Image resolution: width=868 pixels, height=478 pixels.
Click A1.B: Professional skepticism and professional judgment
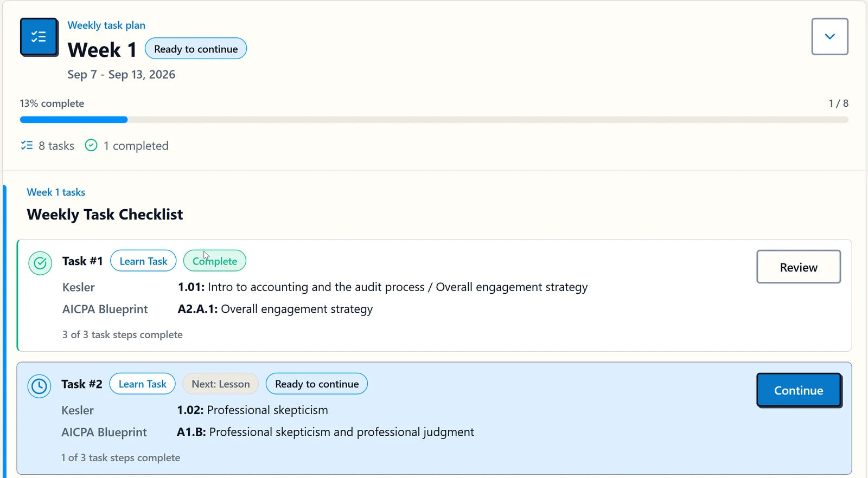coord(325,432)
